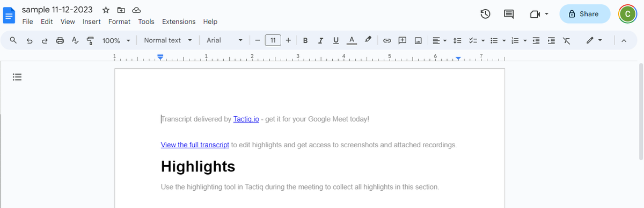Click the right indent marker on ruler
Screen dimensions: 644x208
pyautogui.click(x=458, y=58)
